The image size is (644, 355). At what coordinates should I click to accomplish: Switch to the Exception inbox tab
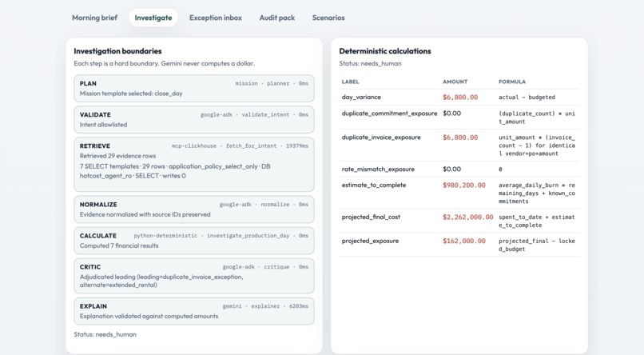coord(216,18)
